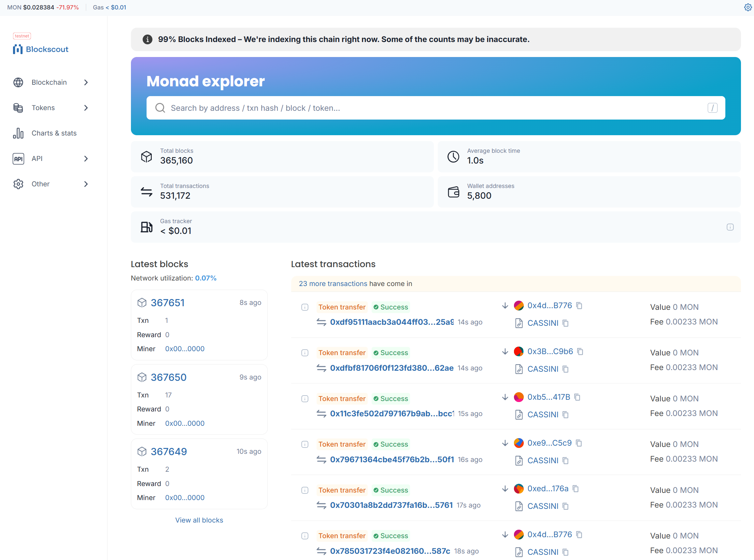
Task: Copy address 0x4d...B776 in first transaction
Action: [579, 306]
